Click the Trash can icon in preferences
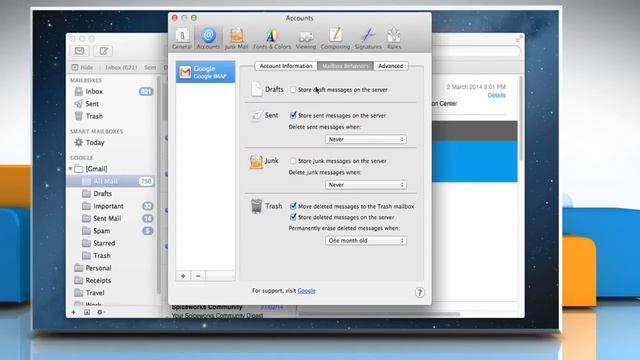Screen dimensions: 640x360 (256, 206)
